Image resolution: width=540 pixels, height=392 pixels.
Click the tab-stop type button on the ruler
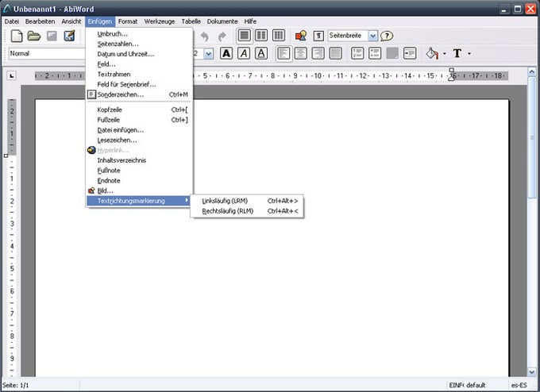tap(12, 75)
